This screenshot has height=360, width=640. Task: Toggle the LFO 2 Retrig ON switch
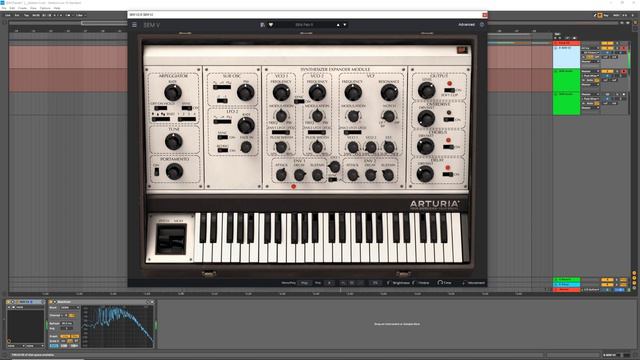pos(222,150)
